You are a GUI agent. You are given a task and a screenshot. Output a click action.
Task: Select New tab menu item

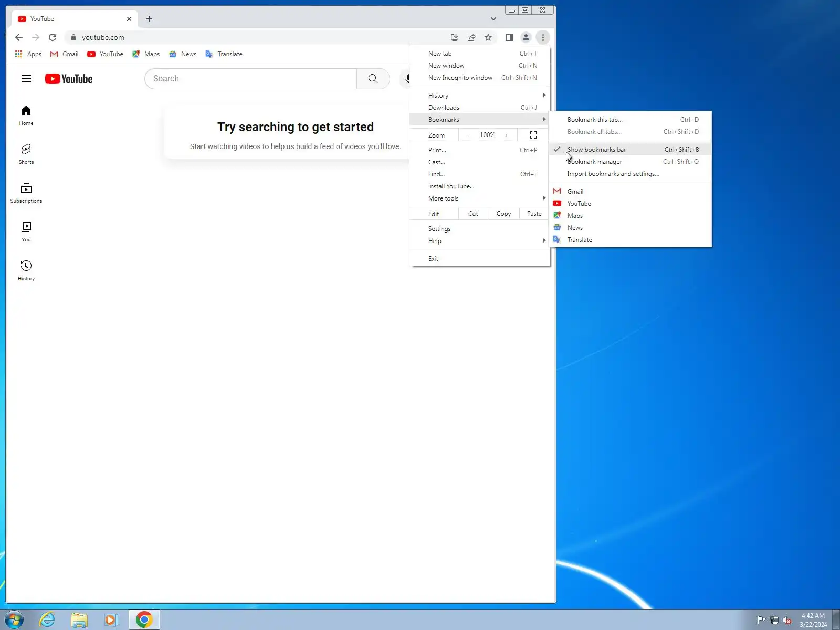480,54
